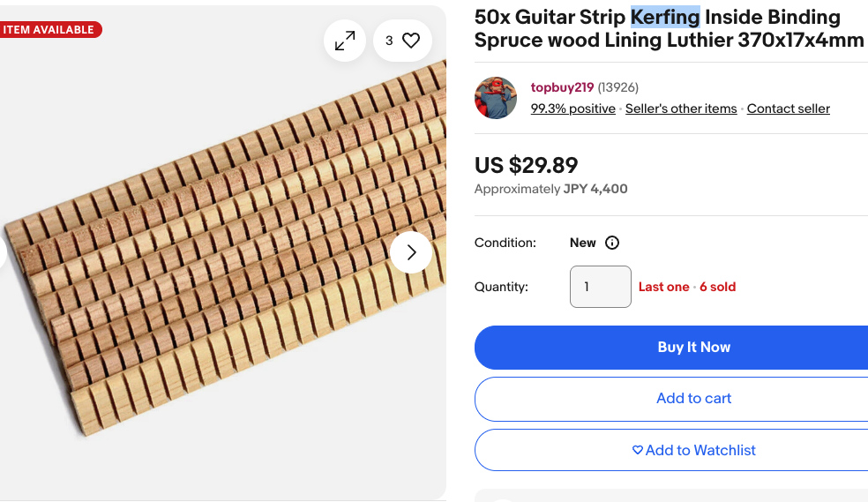The width and height of the screenshot is (868, 502).
Task: Click the Approximately JPY 4,400 text
Action: coord(551,189)
